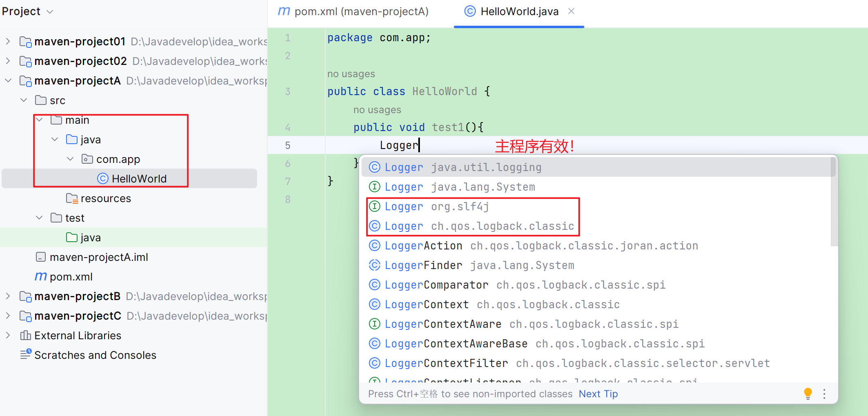Switch to pom.xml (maven-projectA) tab
868x416 pixels.
(353, 11)
